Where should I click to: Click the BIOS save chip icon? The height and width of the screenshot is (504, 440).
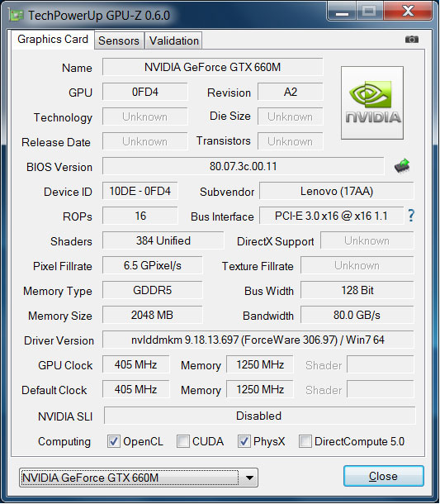tap(402, 166)
